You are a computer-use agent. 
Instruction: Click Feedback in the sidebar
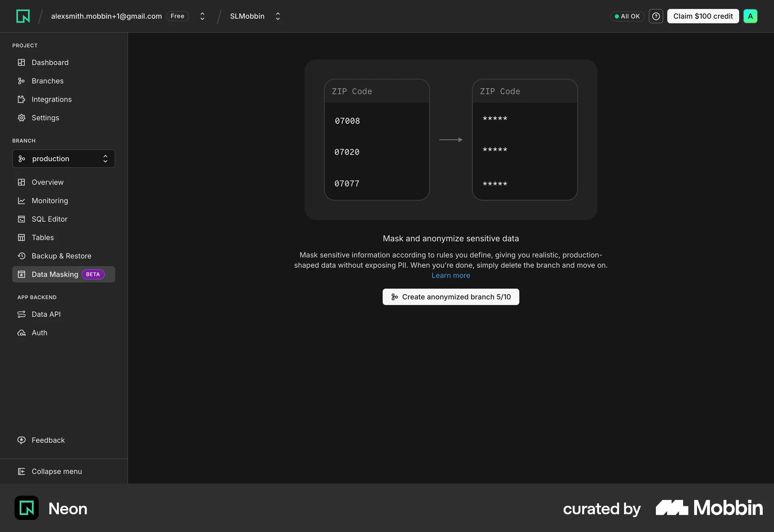pyautogui.click(x=64, y=440)
